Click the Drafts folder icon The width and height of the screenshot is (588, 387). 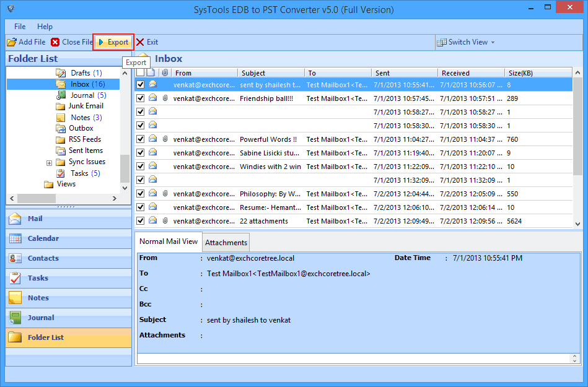(61, 72)
